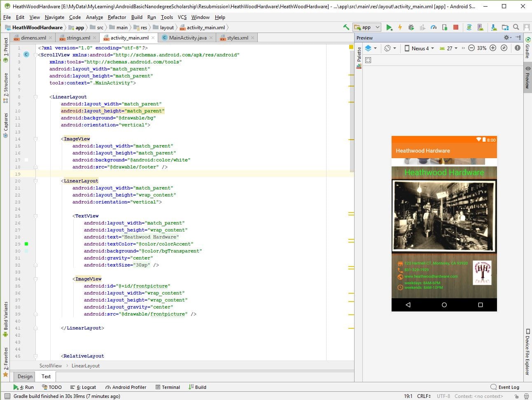Open the app run configuration dropdown
The height and width of the screenshot is (400, 532).
click(366, 27)
